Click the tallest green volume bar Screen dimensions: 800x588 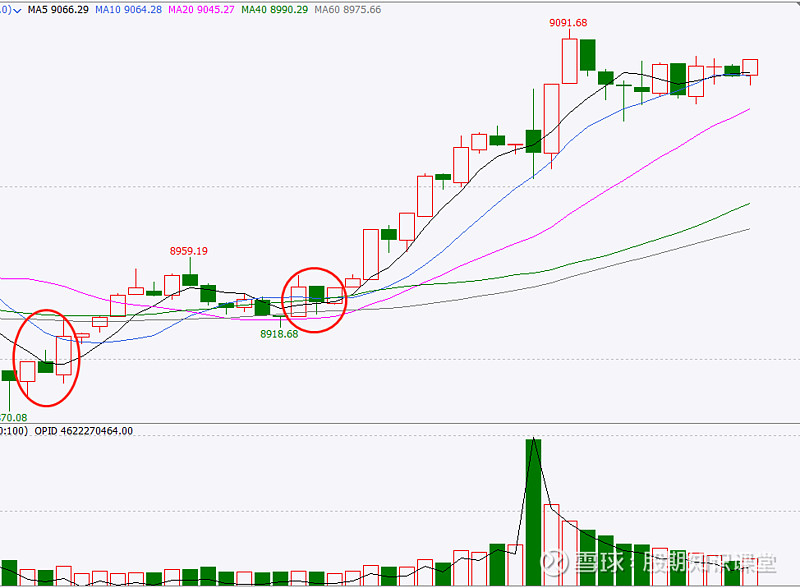(534, 510)
